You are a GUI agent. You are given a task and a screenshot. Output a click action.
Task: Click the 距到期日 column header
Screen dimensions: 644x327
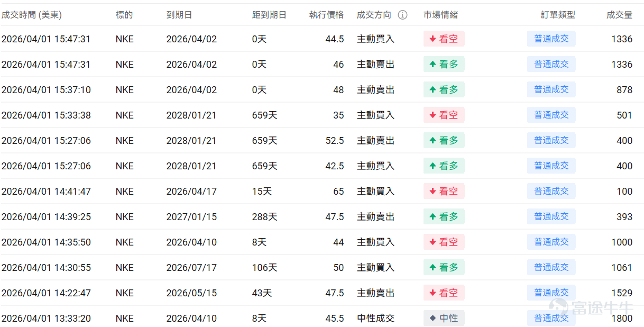[269, 15]
